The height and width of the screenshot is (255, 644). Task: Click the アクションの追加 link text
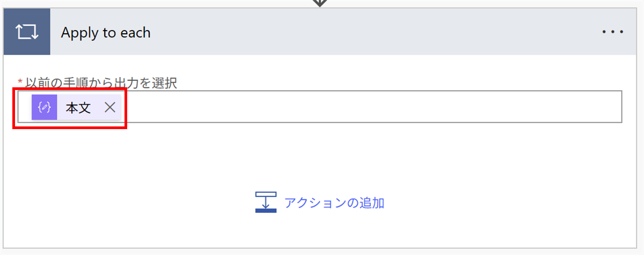334,203
